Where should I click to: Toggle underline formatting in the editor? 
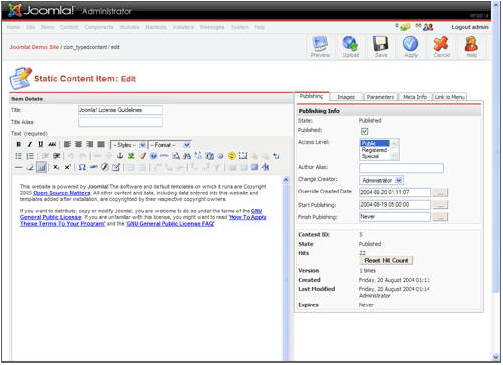(x=41, y=144)
